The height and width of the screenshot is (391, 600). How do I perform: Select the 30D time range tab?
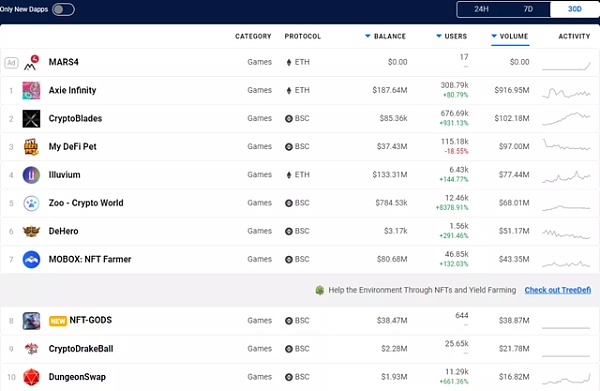point(574,9)
